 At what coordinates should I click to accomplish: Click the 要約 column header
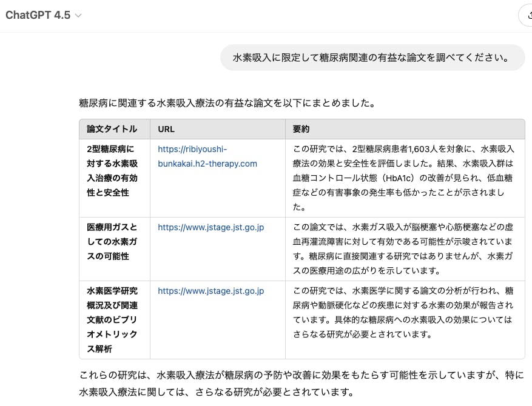point(301,129)
